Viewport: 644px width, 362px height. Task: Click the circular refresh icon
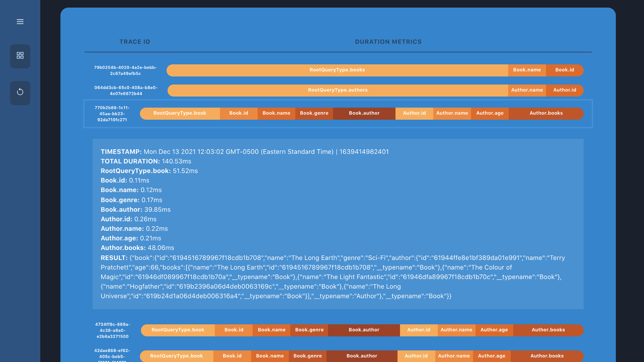pos(20,92)
